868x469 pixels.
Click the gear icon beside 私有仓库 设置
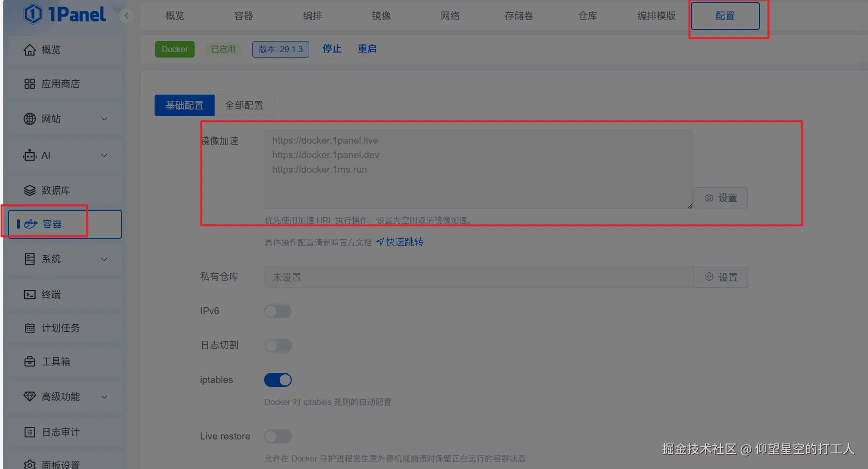pyautogui.click(x=709, y=277)
